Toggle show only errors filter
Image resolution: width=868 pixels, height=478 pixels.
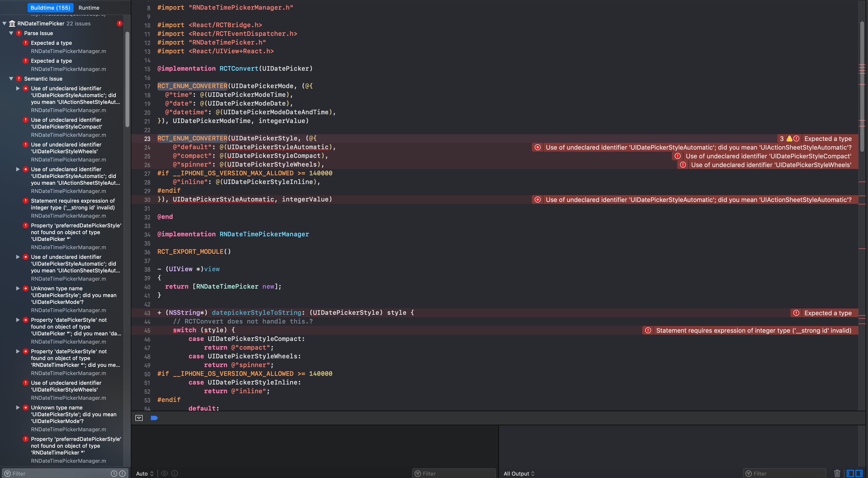coord(122,474)
